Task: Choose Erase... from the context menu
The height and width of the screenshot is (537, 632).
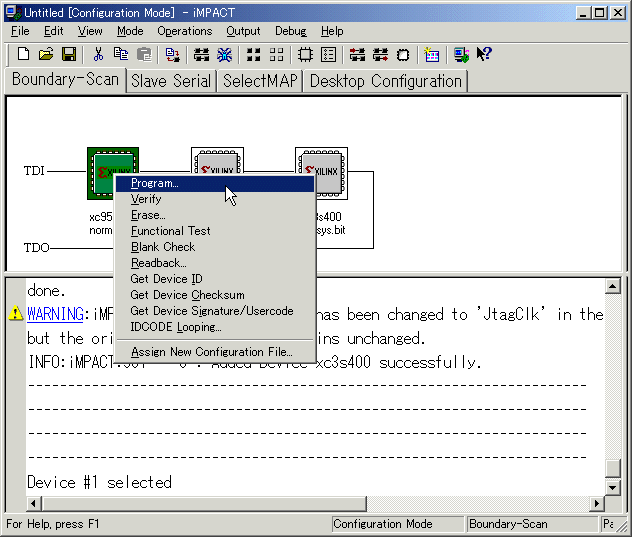Action: 215,215
